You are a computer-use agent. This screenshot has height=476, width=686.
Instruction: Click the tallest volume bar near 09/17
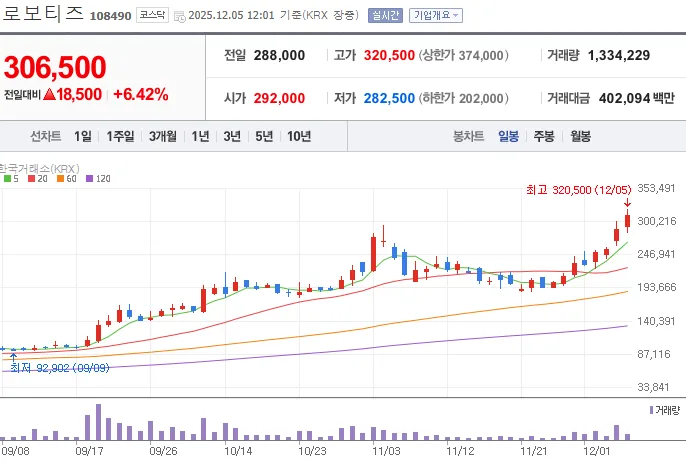click(98, 422)
